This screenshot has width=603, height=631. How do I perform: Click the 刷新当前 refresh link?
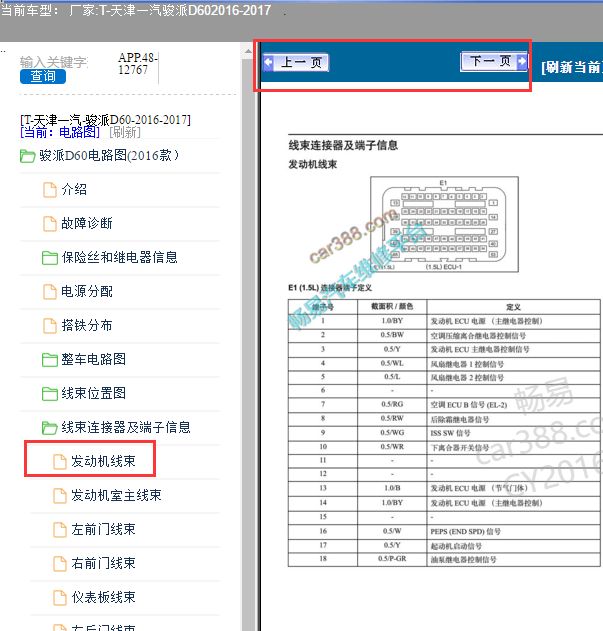572,67
